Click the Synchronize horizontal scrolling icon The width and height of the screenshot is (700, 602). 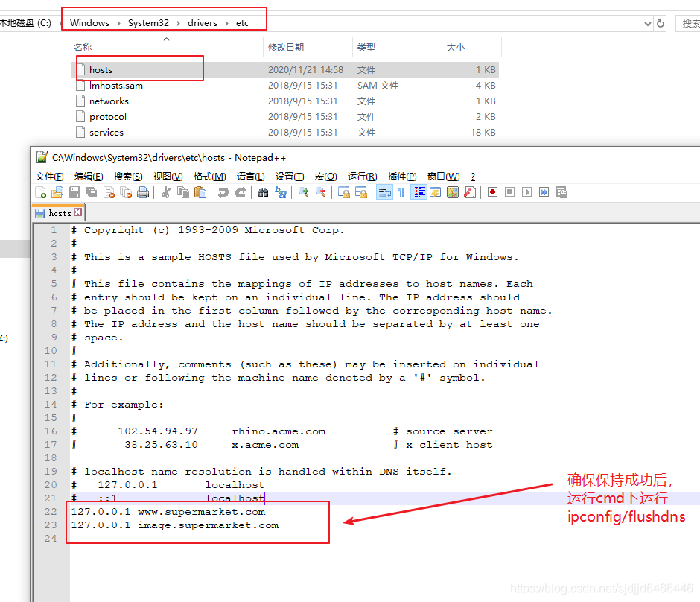click(360, 192)
